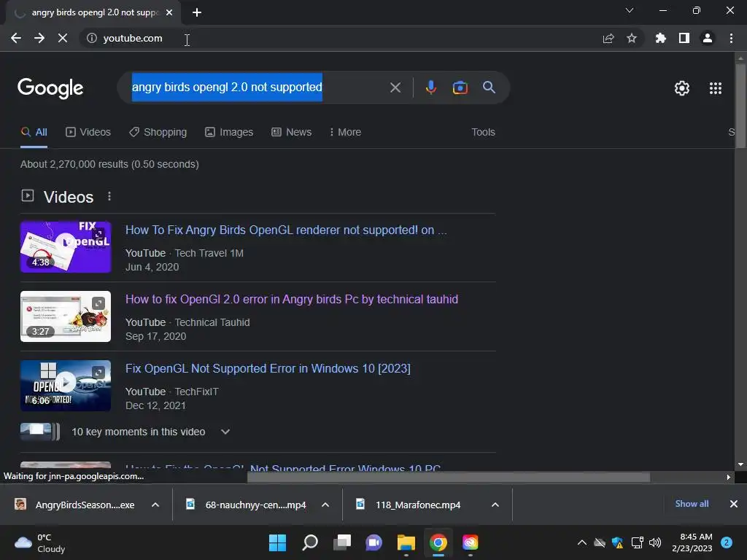Go back to the previous page
Screen dimensions: 747x560
point(16,38)
